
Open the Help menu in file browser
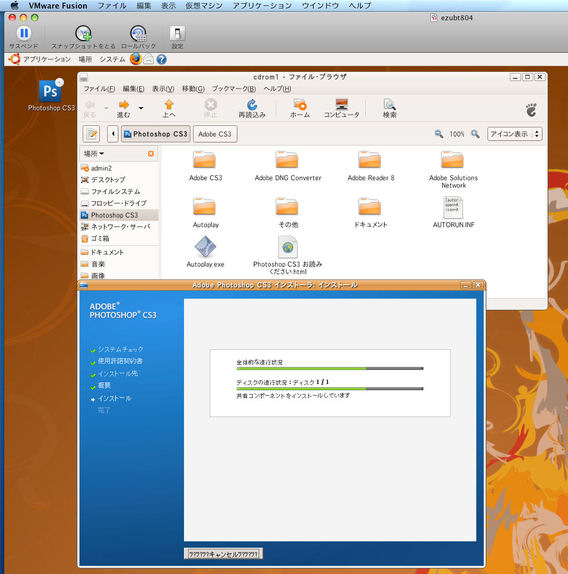(277, 89)
